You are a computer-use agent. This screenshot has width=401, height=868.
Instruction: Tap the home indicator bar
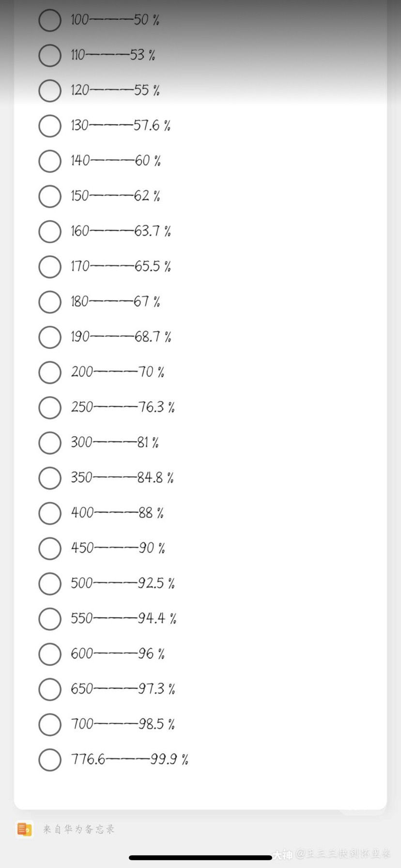200,858
